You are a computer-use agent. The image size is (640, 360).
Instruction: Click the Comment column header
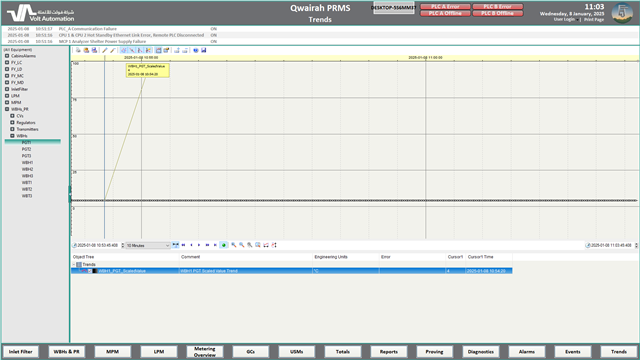191,257
